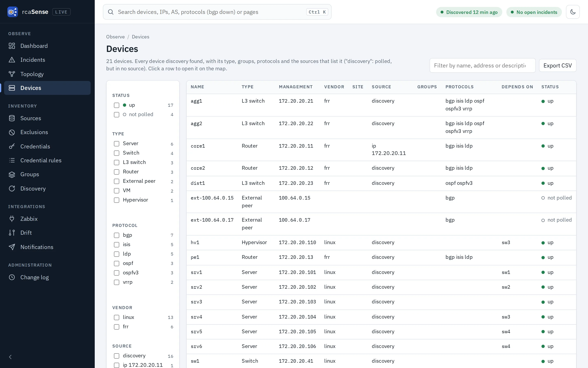Open Discovery via the refresh icon
Screen dimensions: 588x368
point(12,189)
